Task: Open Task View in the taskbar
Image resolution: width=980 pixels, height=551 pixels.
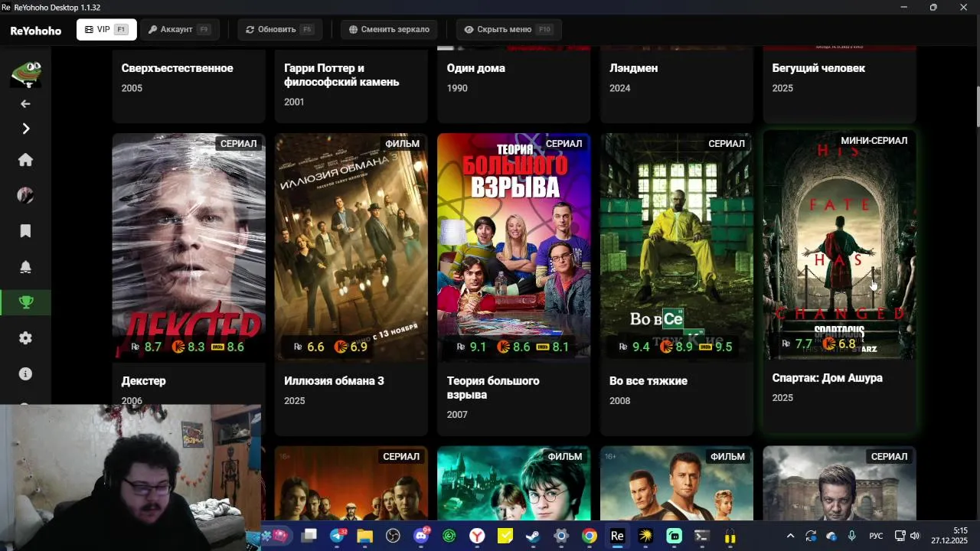Action: coord(309,536)
